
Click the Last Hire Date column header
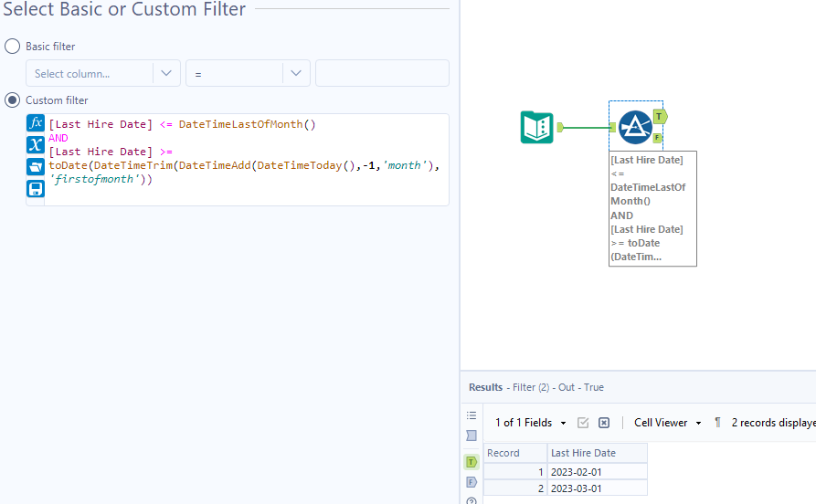click(597, 453)
